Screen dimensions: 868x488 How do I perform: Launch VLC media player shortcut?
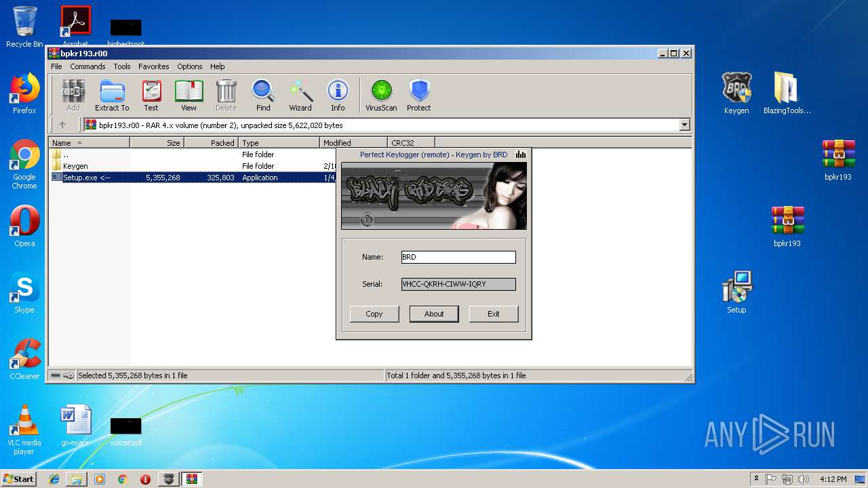(24, 430)
